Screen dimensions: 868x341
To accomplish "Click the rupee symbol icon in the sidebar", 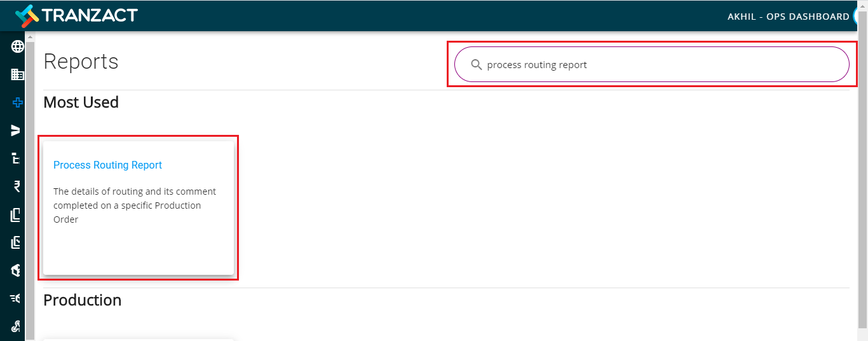I will 17,186.
